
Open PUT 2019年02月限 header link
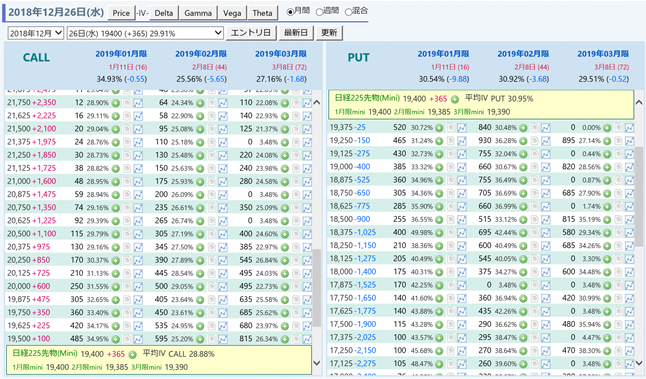coord(523,54)
